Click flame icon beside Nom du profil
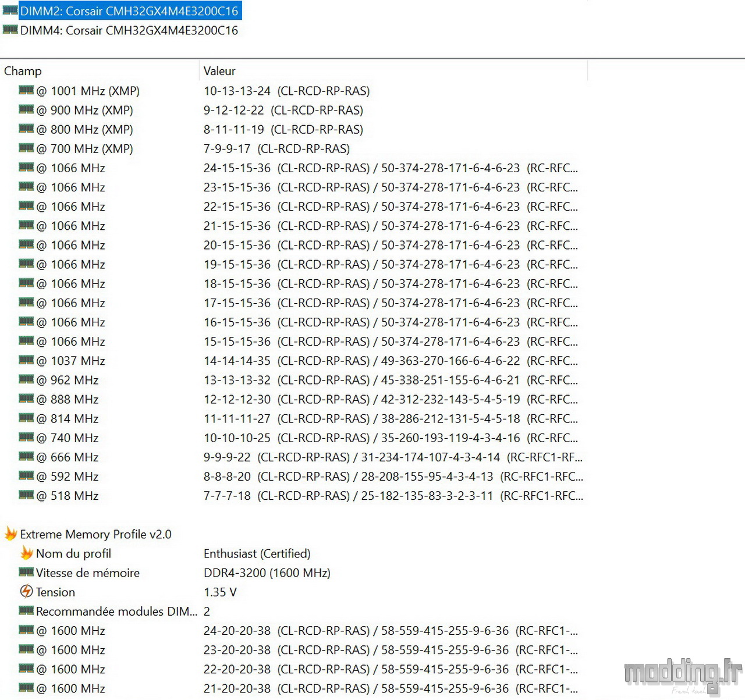Viewport: 745px width, 700px height. coord(27,552)
